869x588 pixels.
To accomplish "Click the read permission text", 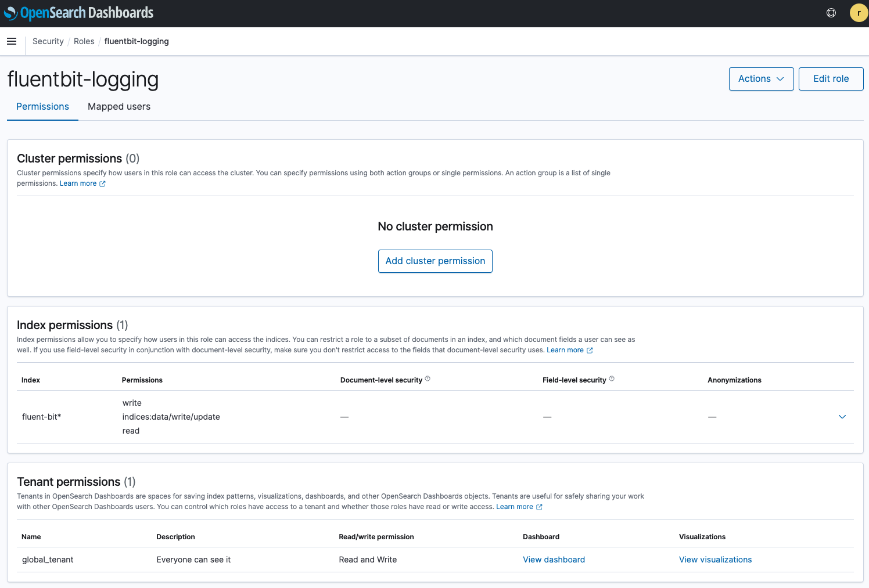I will click(x=131, y=431).
